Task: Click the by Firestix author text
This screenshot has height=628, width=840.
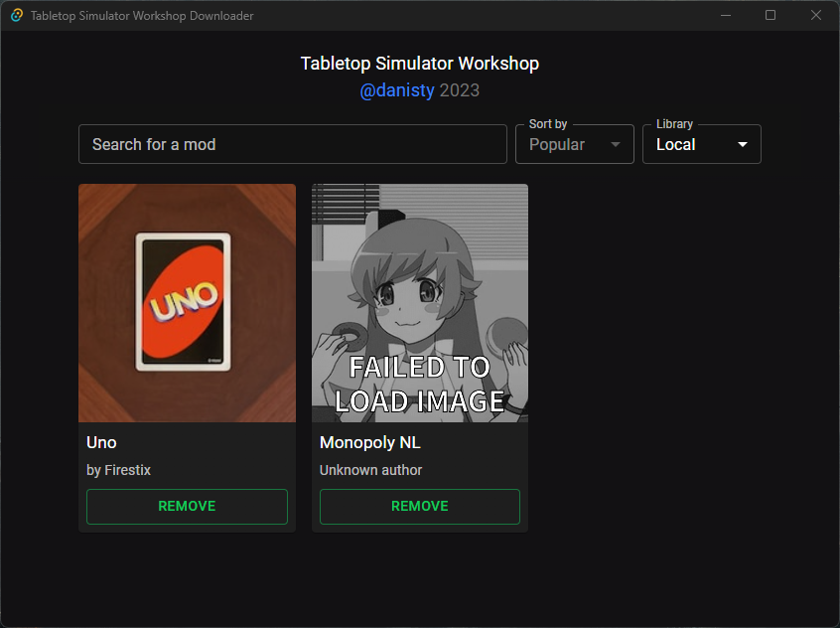Action: pos(118,470)
